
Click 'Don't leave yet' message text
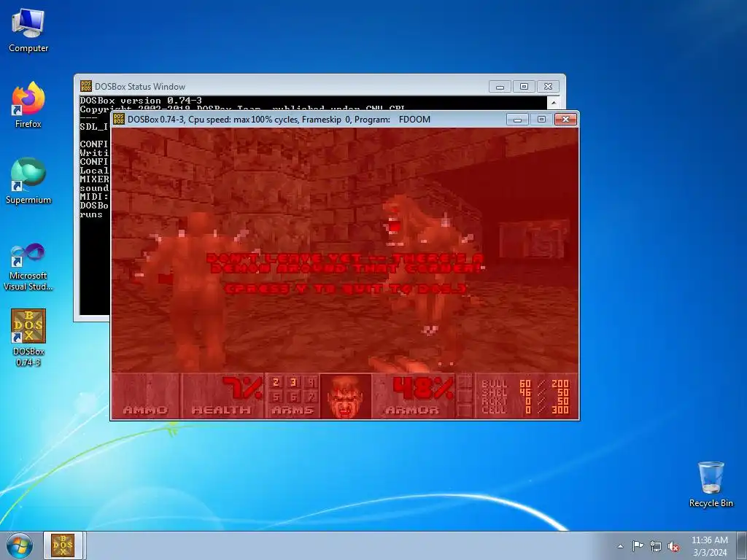point(345,263)
